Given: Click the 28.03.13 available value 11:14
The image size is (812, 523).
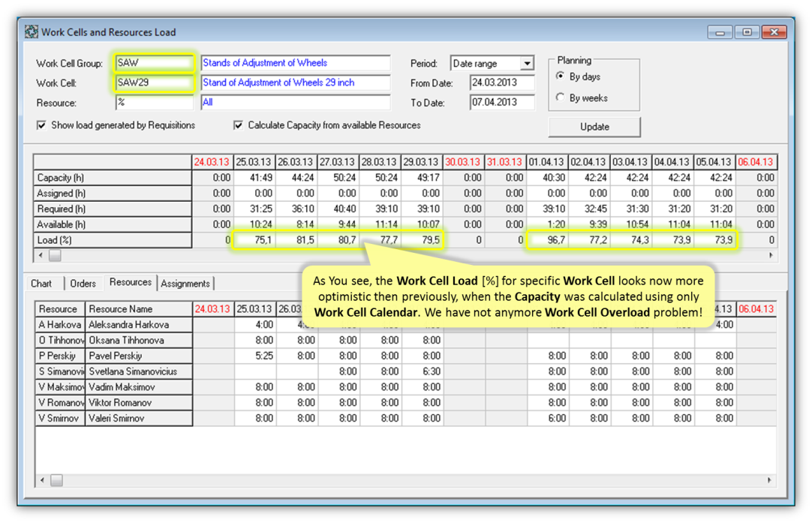Looking at the screenshot, I should [x=380, y=224].
